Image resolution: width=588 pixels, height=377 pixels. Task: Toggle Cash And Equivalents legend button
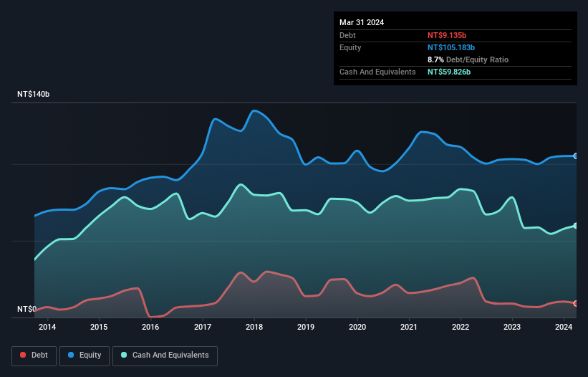[x=165, y=355]
